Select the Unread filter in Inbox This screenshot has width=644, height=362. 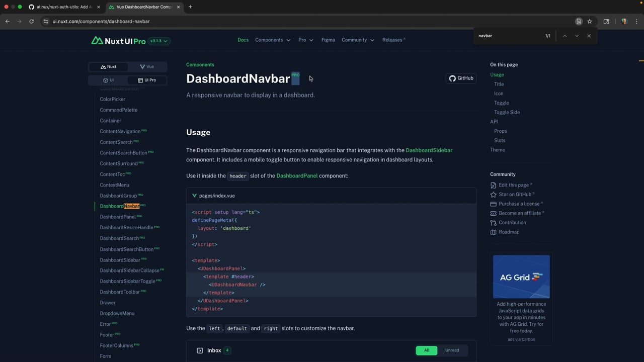pos(452,350)
